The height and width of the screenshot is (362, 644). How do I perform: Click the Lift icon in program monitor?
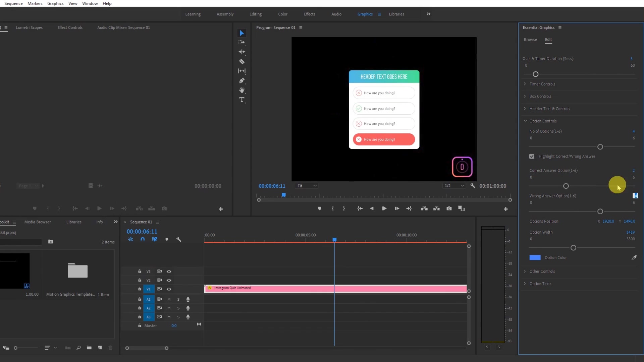click(424, 208)
